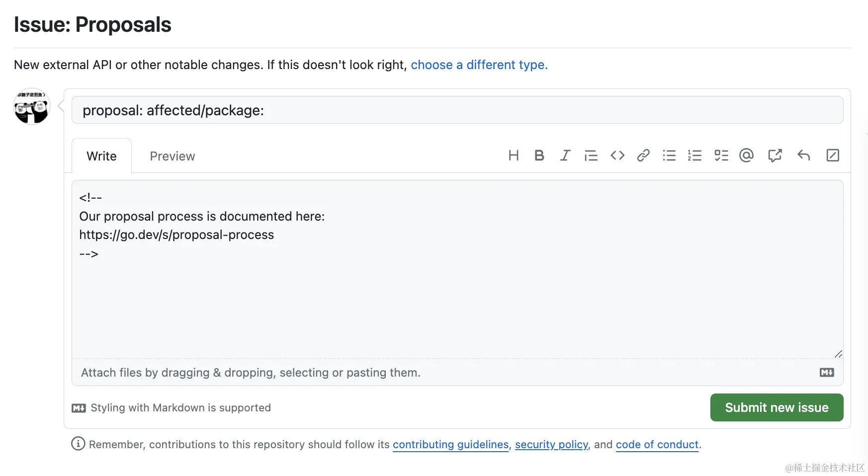This screenshot has height=476, width=868.
Task: Add a link using chain icon
Action: point(643,156)
